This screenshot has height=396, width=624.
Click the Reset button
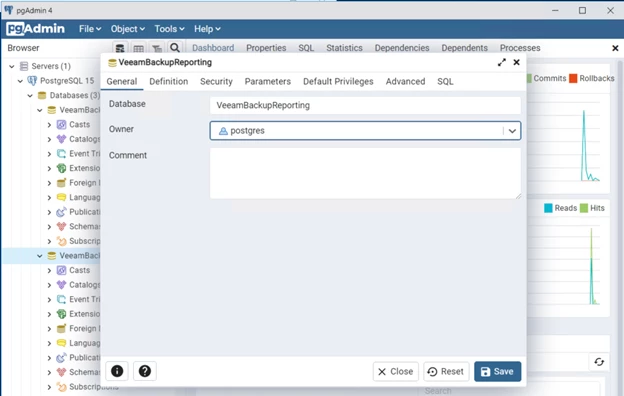coord(446,371)
